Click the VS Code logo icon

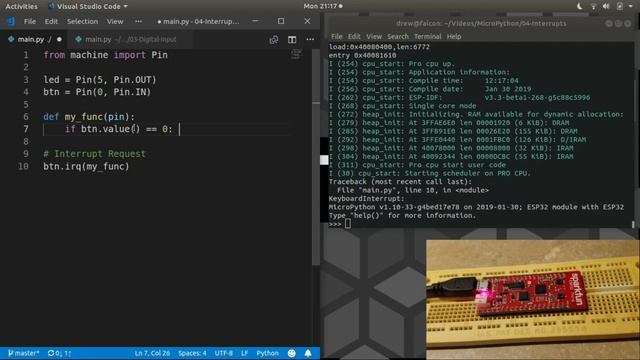tap(11, 21)
